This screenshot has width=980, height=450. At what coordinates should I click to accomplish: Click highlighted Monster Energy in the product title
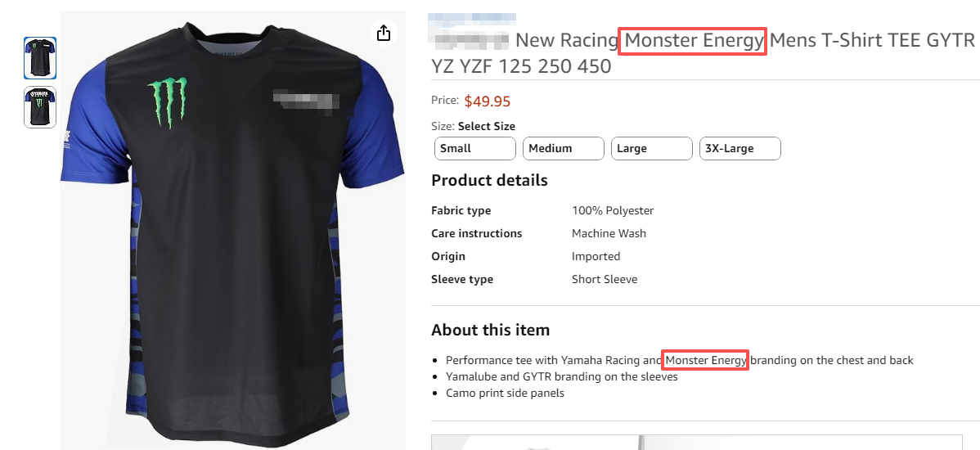[x=692, y=41]
